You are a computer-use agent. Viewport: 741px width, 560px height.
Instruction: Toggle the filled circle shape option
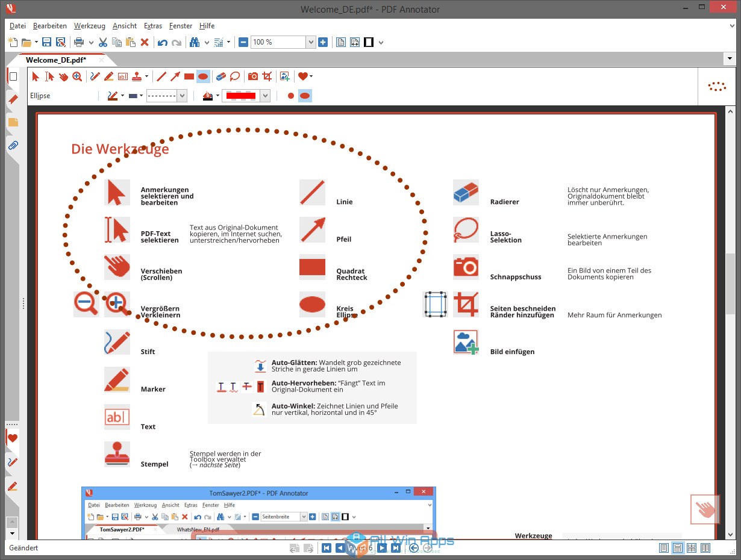(x=291, y=96)
